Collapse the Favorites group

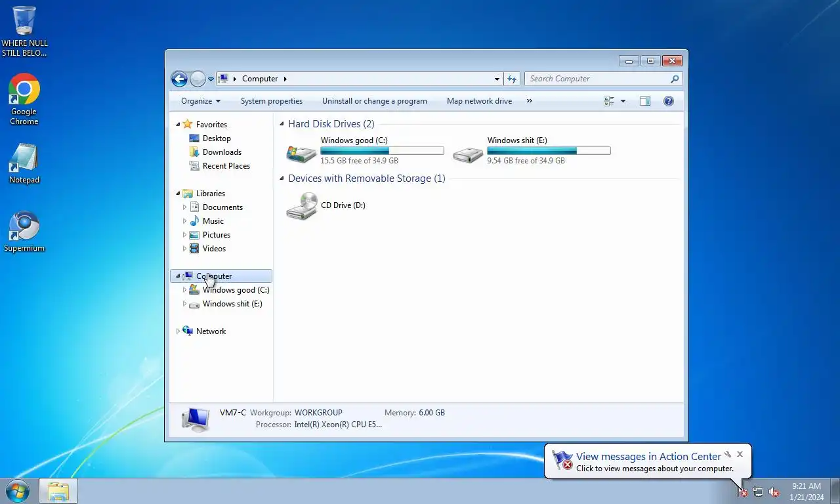click(178, 125)
